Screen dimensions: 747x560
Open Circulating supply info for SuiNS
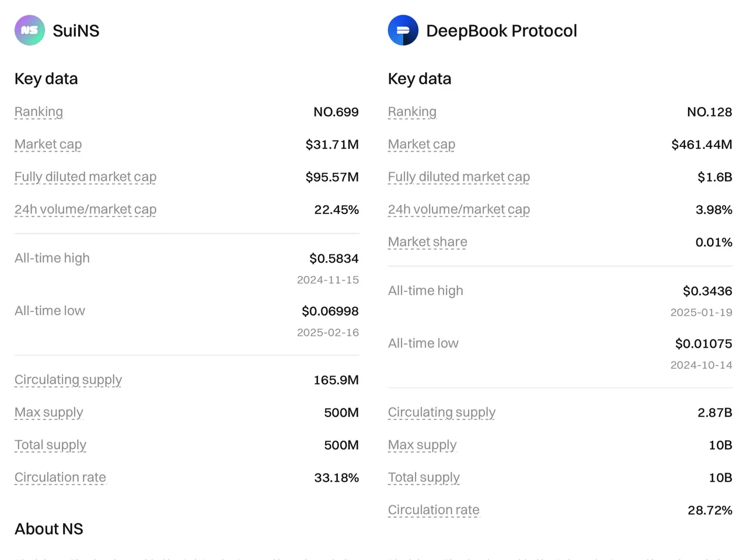68,380
